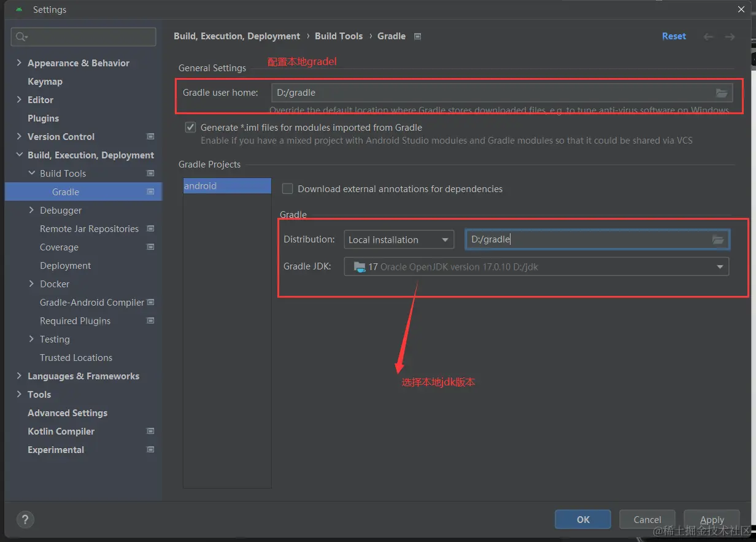Expand Languages & Frameworks section

pyautogui.click(x=19, y=376)
